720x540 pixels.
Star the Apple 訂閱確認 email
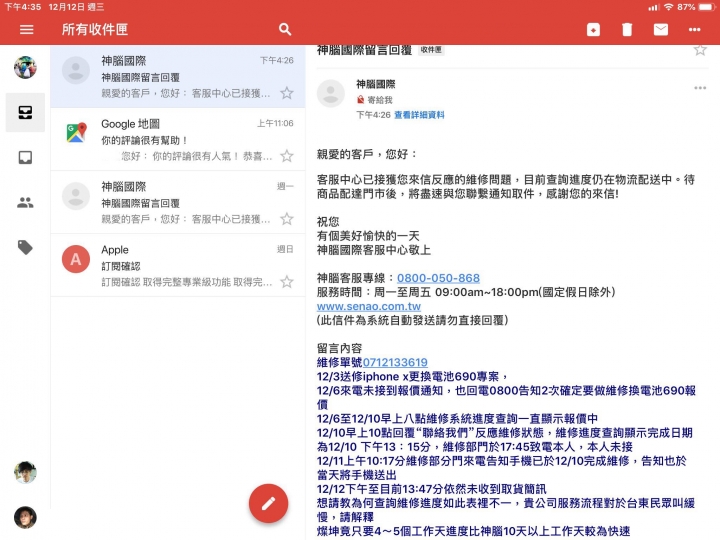point(287,281)
